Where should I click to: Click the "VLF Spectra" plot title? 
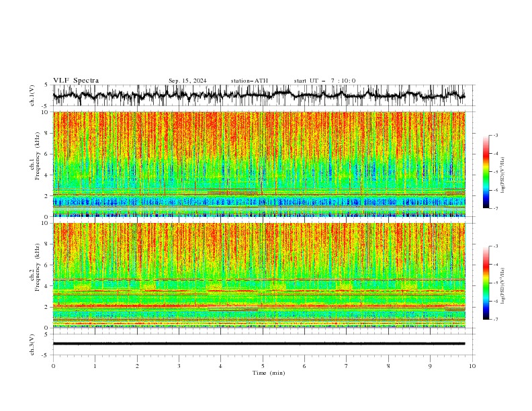76,81
